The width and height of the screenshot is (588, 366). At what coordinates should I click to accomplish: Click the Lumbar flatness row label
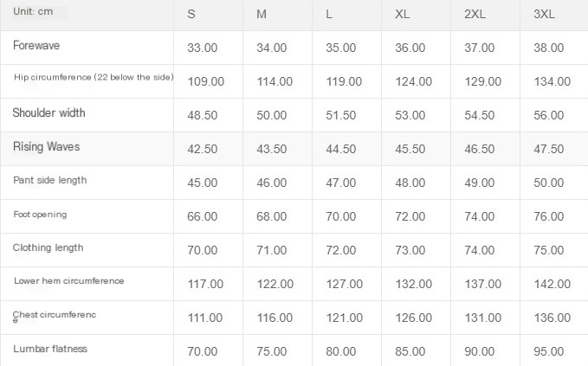50,349
